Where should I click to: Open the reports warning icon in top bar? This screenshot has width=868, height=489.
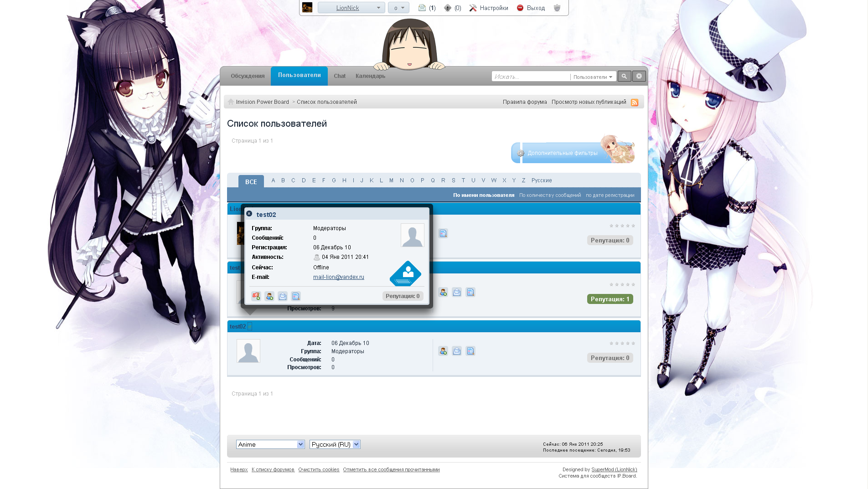pos(448,8)
